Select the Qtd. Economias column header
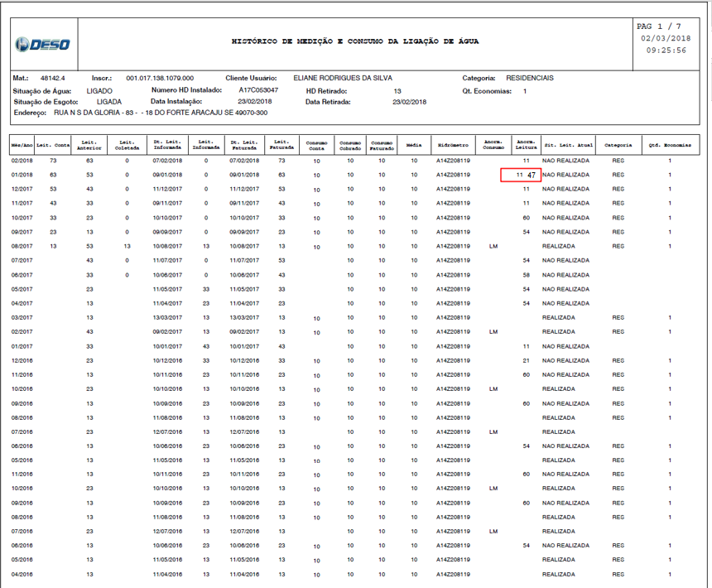Image resolution: width=712 pixels, height=588 pixels. coord(671,143)
